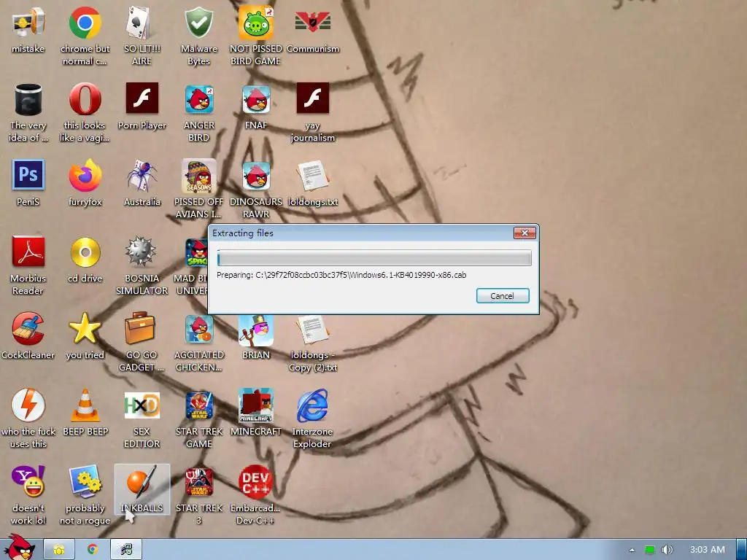747x560 pixels.
Task: Select 'who the fuck uses this' lightning icon
Action: pos(28,405)
